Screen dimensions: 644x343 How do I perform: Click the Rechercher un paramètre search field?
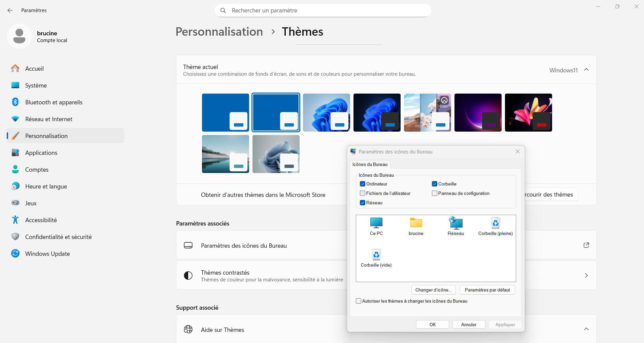[x=323, y=10]
